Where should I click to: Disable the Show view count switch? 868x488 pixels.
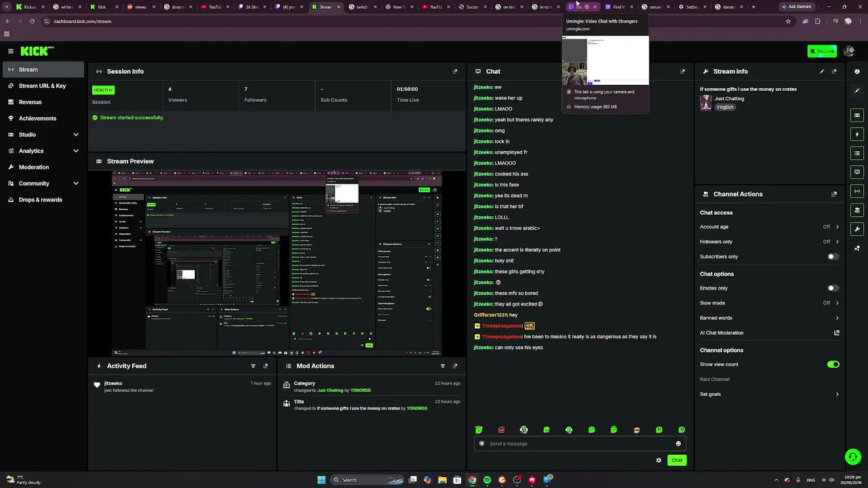pos(833,364)
